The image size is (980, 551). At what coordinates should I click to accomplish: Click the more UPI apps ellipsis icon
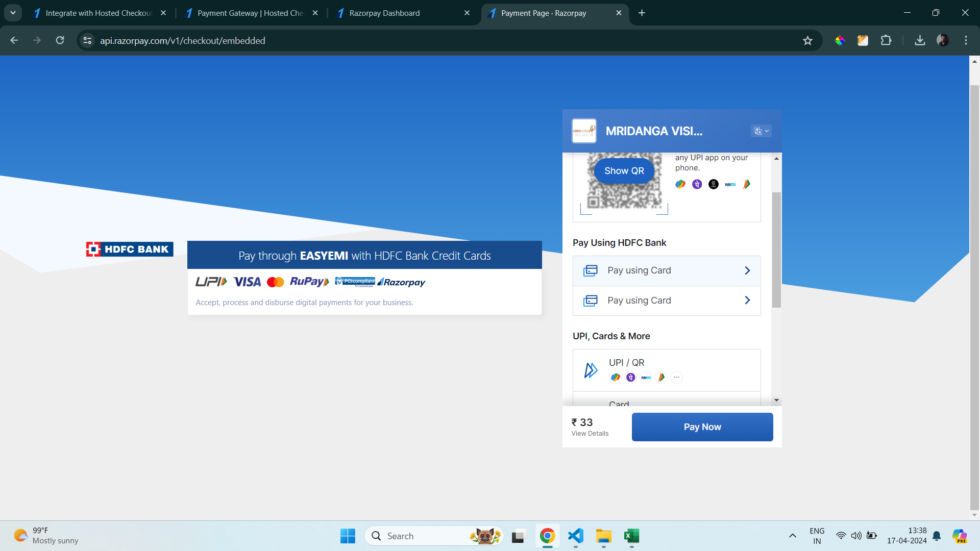pyautogui.click(x=676, y=378)
